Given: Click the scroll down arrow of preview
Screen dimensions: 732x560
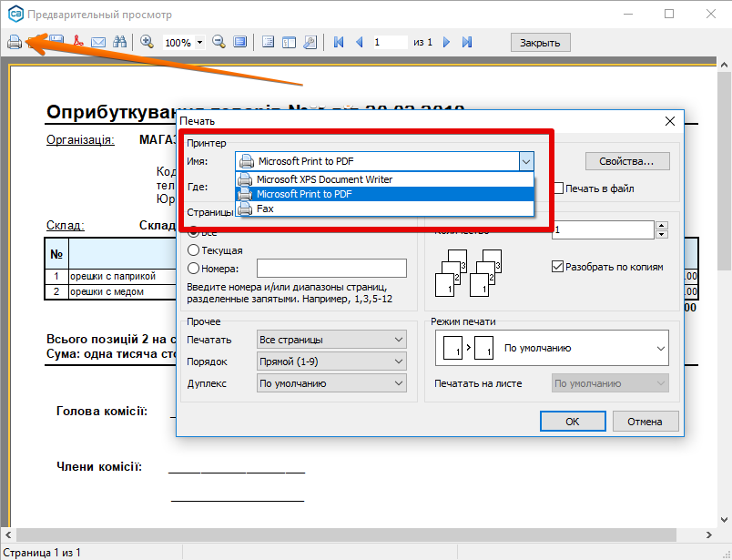Looking at the screenshot, I should click(724, 519).
